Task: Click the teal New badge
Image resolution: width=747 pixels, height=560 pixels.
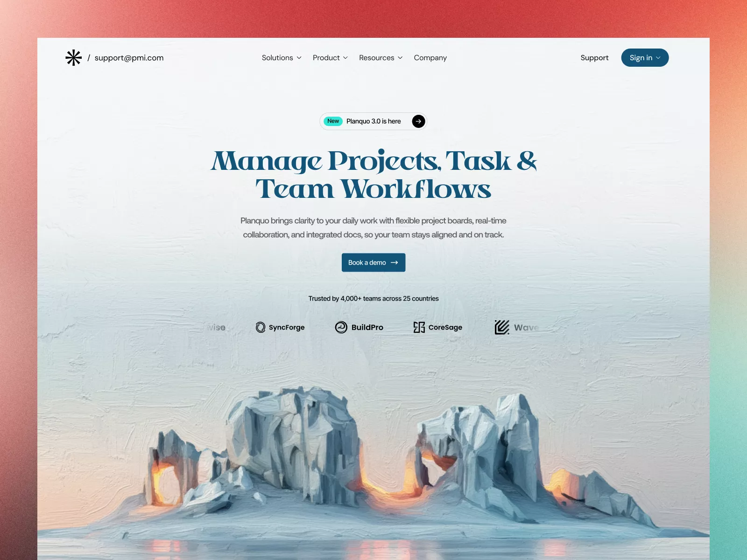Action: click(333, 121)
